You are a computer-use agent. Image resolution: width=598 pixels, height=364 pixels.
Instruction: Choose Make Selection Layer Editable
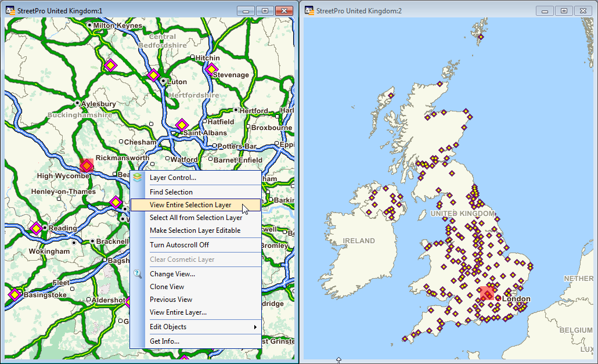click(196, 230)
